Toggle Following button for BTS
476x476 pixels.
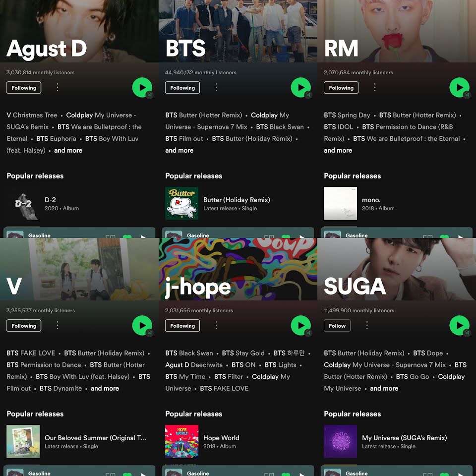click(x=182, y=88)
